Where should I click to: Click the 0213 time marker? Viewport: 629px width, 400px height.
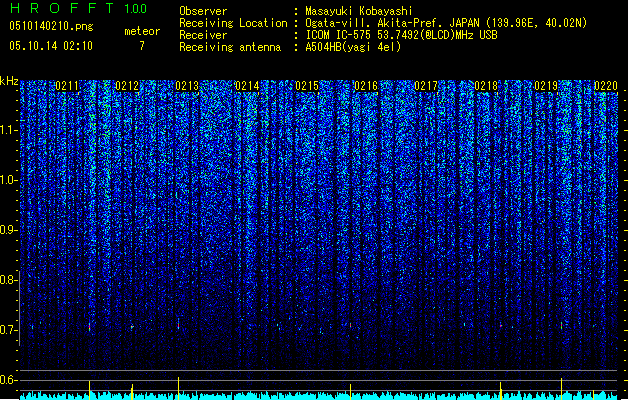pos(187,86)
